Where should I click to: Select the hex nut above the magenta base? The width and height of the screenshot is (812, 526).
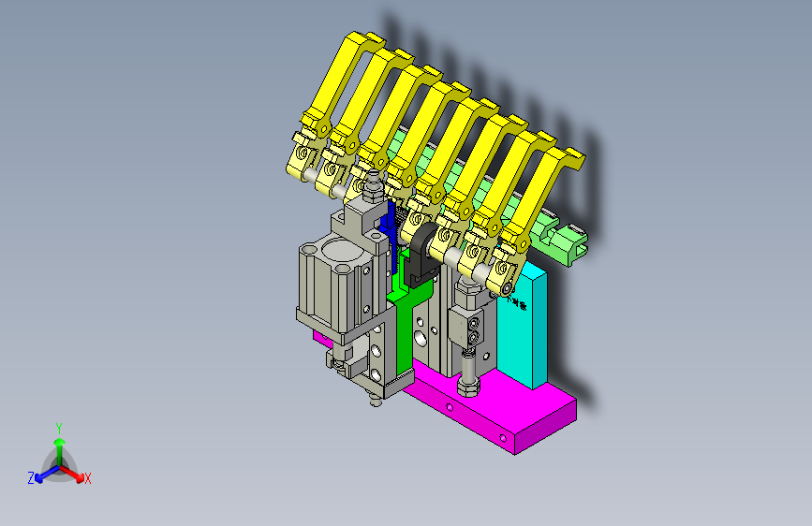468,386
